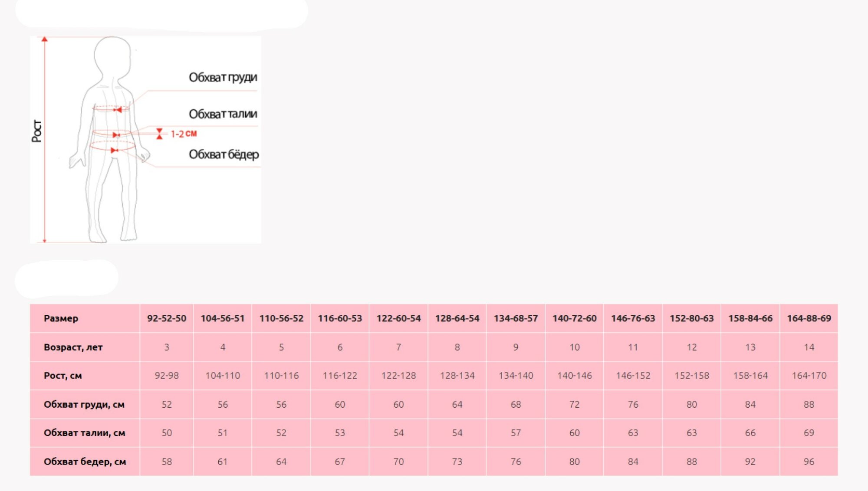Select size cell 164-88-69
The width and height of the screenshot is (868, 491).
(x=809, y=318)
